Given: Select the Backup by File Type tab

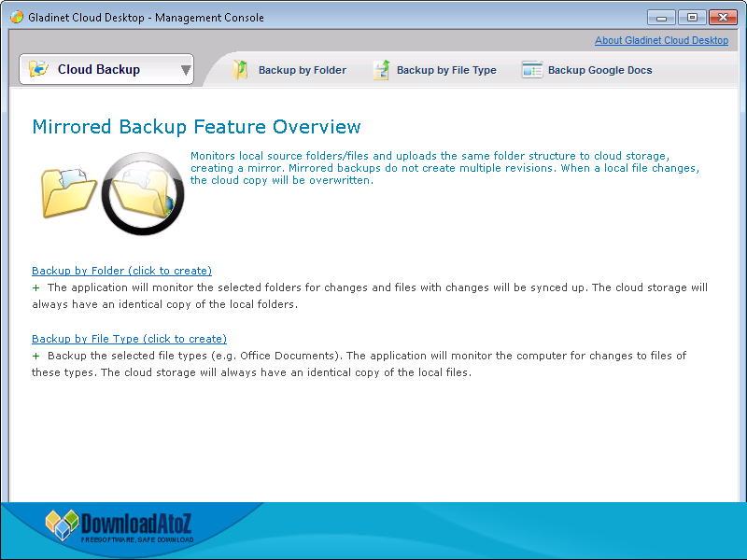Looking at the screenshot, I should tap(446, 70).
